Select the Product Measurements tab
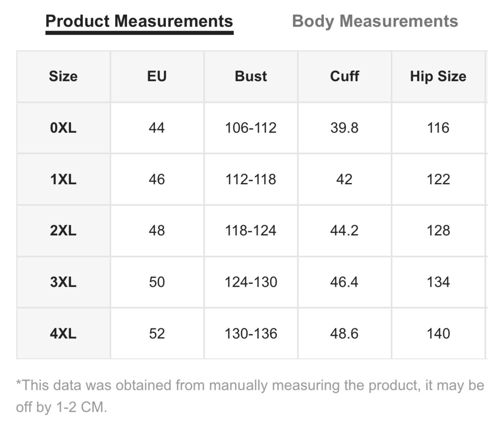 pyautogui.click(x=139, y=22)
